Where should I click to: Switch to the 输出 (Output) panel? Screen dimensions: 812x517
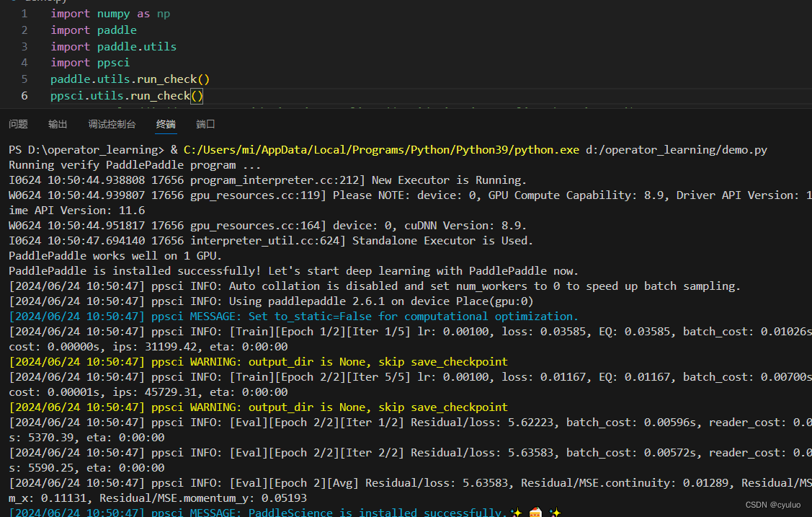coord(58,124)
